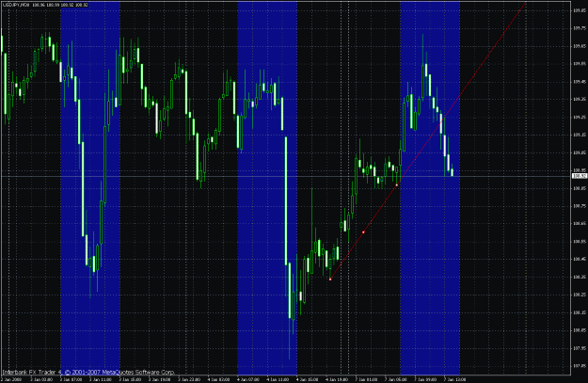Click the 4 Jan 11:00 time axis label

[278, 379]
